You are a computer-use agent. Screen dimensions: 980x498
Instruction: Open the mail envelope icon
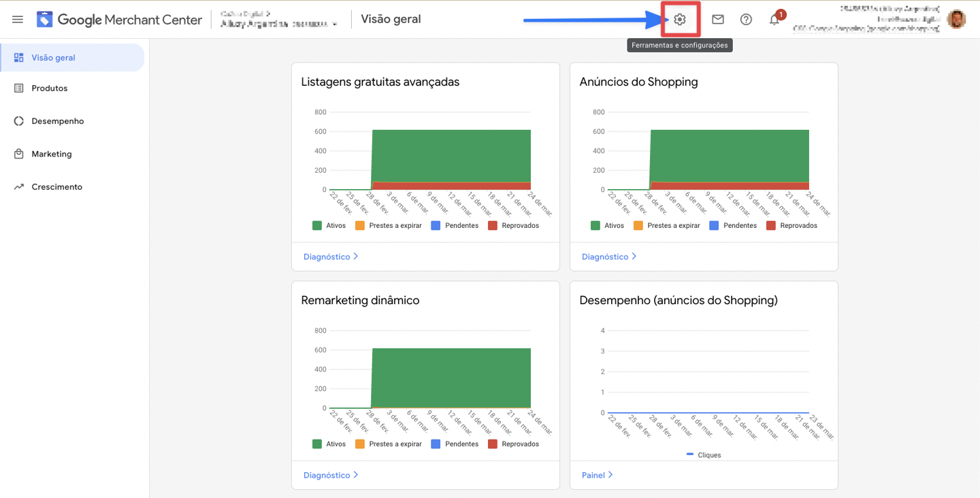coord(717,20)
